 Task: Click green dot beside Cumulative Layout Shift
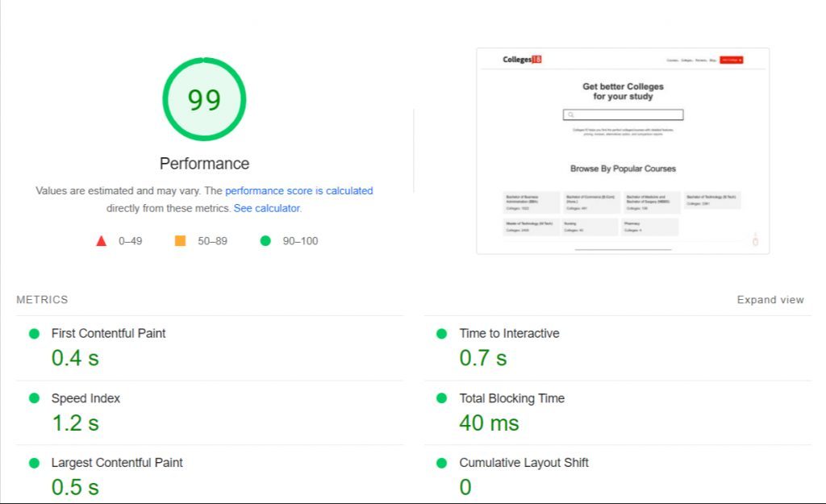pyautogui.click(x=442, y=463)
